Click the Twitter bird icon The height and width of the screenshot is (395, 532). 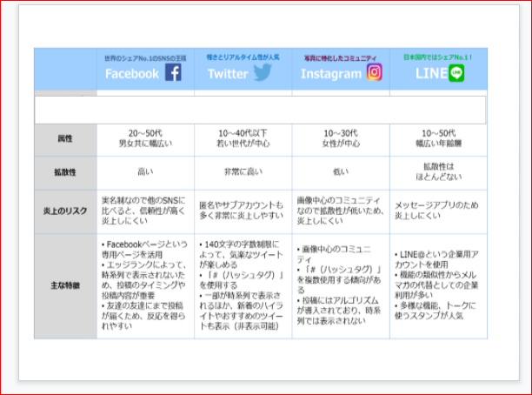click(x=263, y=72)
